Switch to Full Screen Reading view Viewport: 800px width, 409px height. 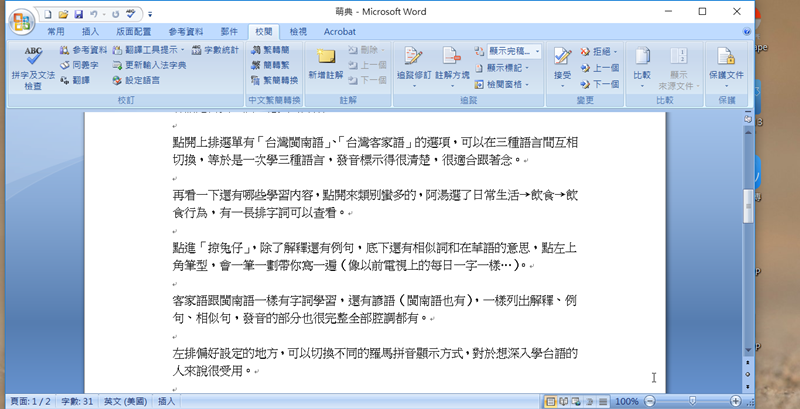point(564,401)
